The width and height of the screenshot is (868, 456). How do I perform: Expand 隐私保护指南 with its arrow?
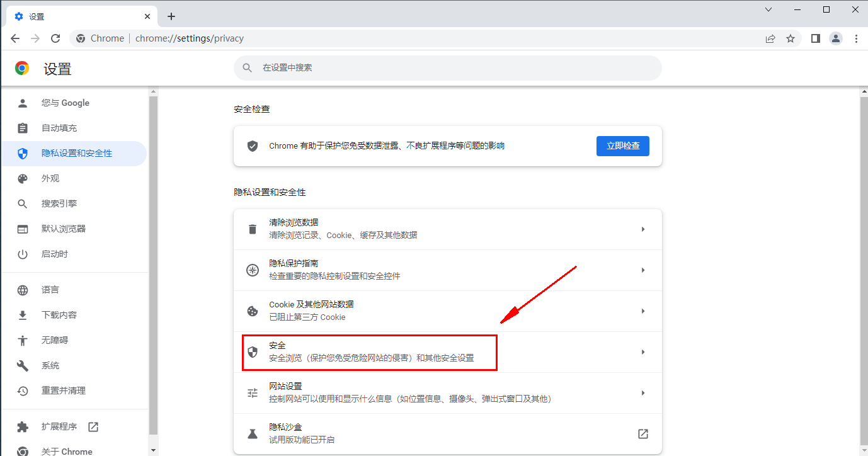pyautogui.click(x=643, y=270)
